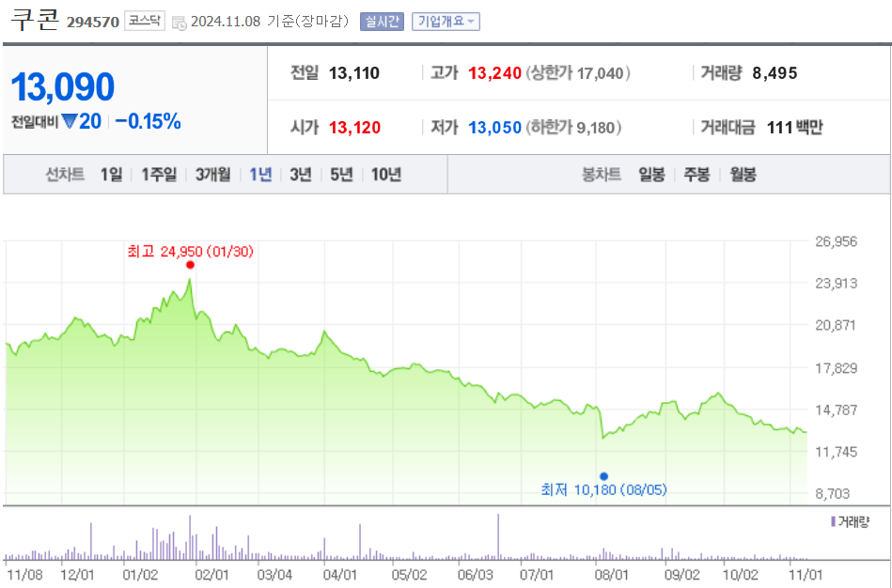The width and height of the screenshot is (892, 588).
Task: Switch to the 일봉 candle chart
Action: click(651, 175)
